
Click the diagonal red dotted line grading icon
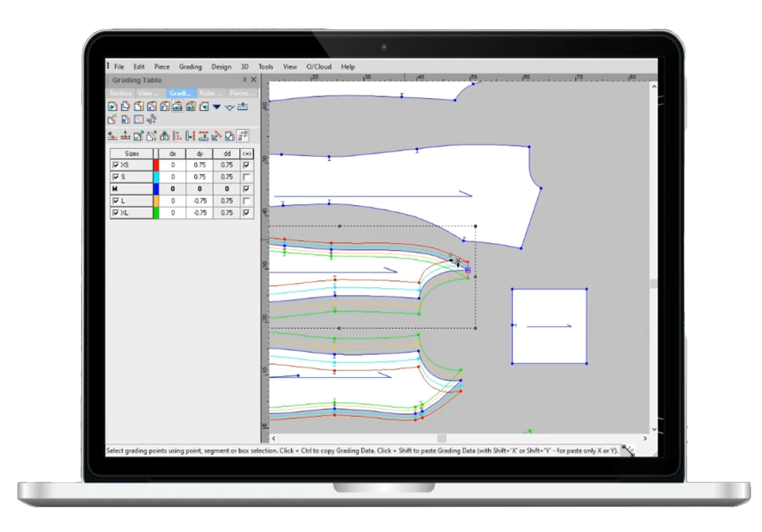tap(216, 136)
